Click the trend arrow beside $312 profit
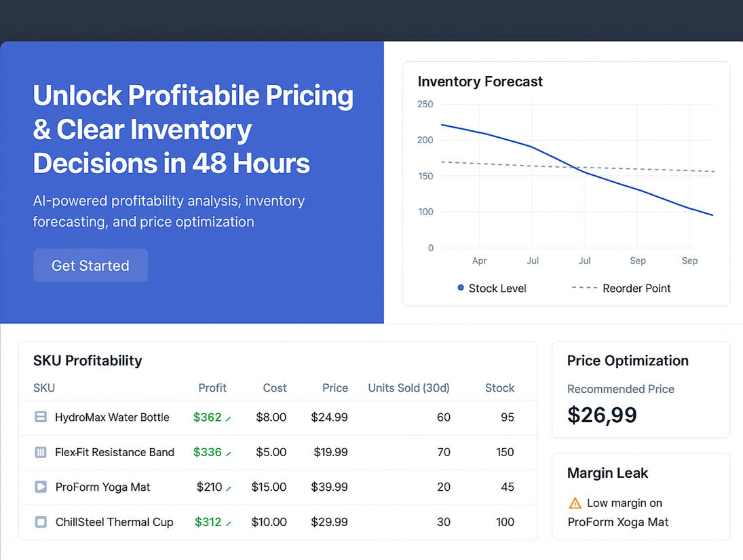The image size is (743, 560). 229,523
